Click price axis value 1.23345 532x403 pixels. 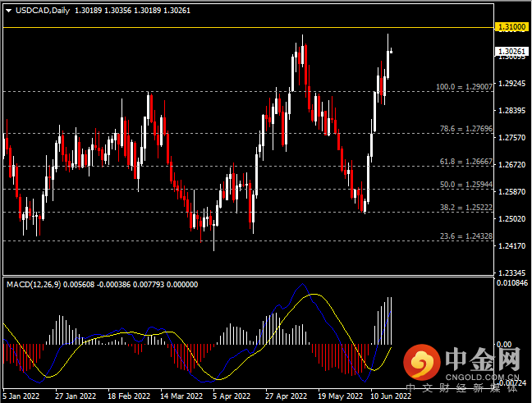[x=511, y=273]
